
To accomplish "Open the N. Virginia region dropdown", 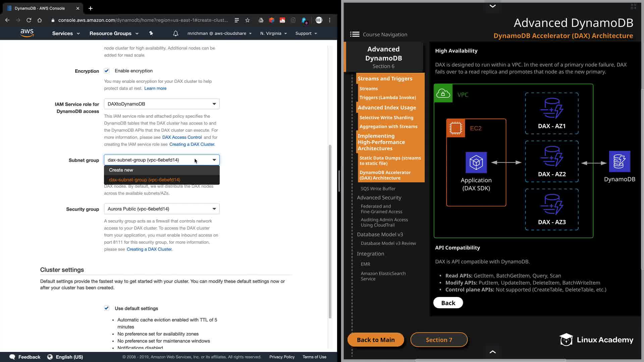I will (273, 33).
